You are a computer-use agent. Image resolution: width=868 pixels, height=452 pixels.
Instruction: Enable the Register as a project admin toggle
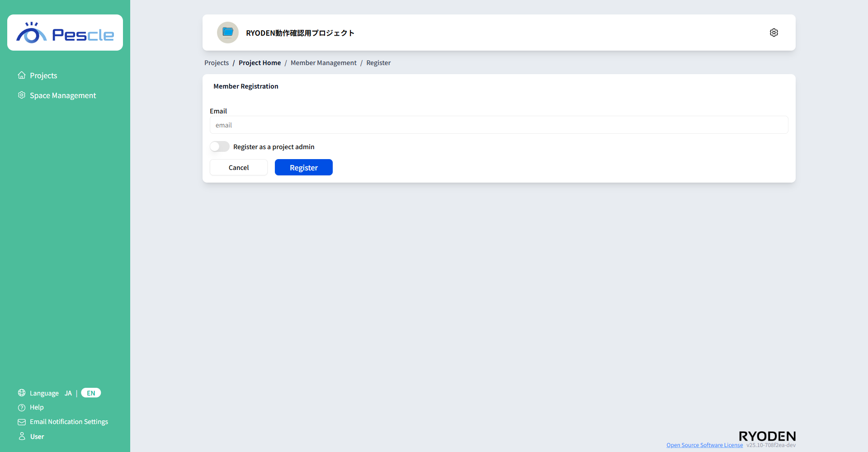pos(219,146)
